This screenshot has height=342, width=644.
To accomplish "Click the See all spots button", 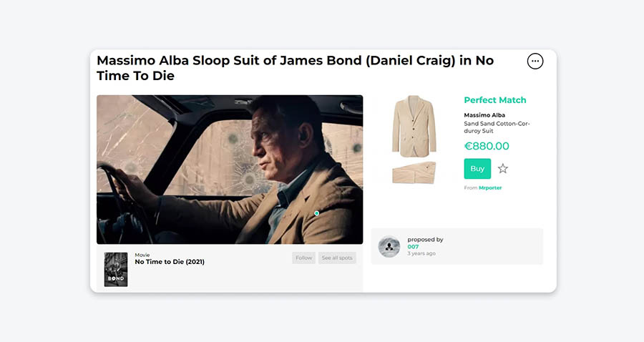I will point(337,258).
